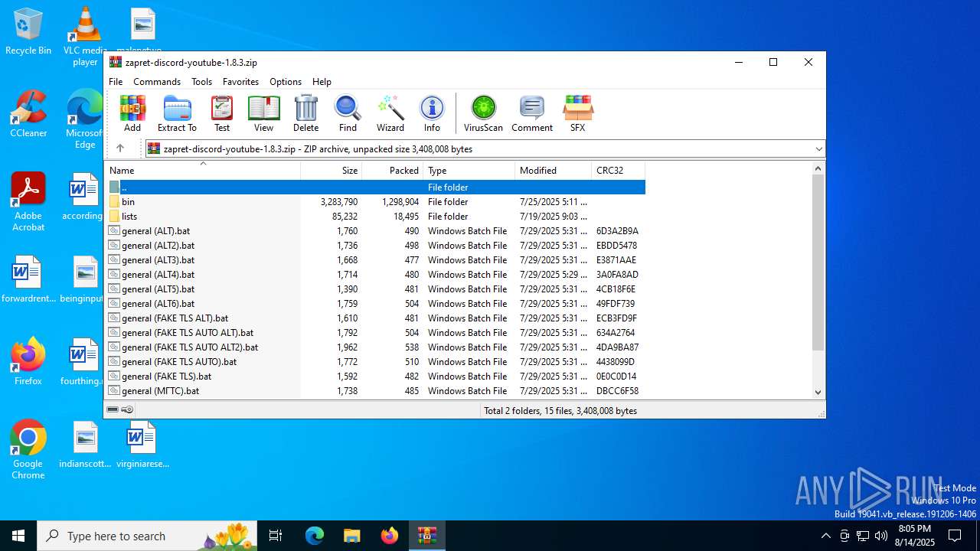Open the Find tool
The image size is (980, 551).
pyautogui.click(x=348, y=114)
